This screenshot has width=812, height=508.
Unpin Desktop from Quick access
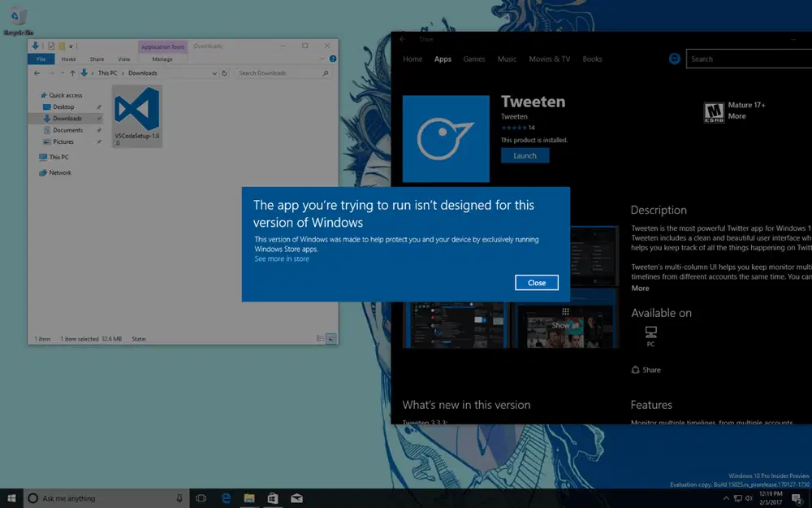[99, 106]
